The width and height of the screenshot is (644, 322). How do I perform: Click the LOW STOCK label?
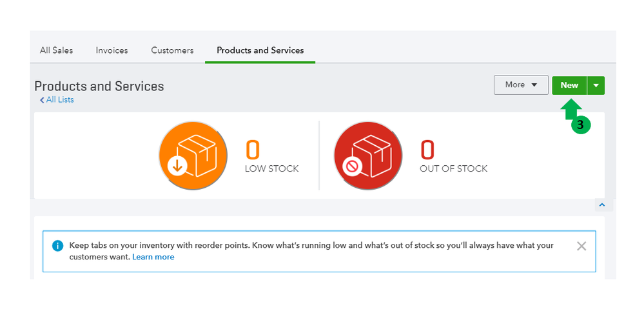271,169
